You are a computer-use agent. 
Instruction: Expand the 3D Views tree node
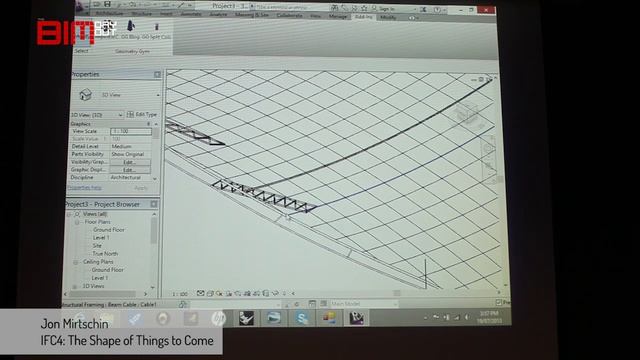point(74,287)
